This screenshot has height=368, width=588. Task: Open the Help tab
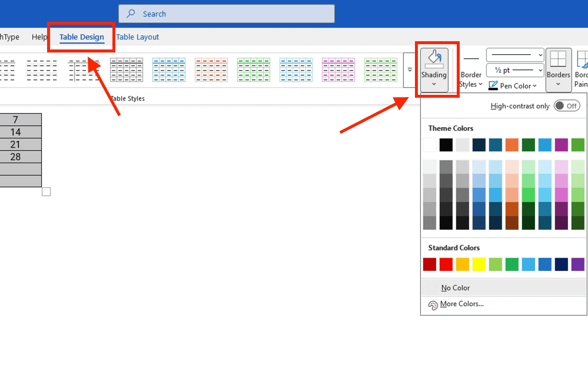tap(39, 37)
